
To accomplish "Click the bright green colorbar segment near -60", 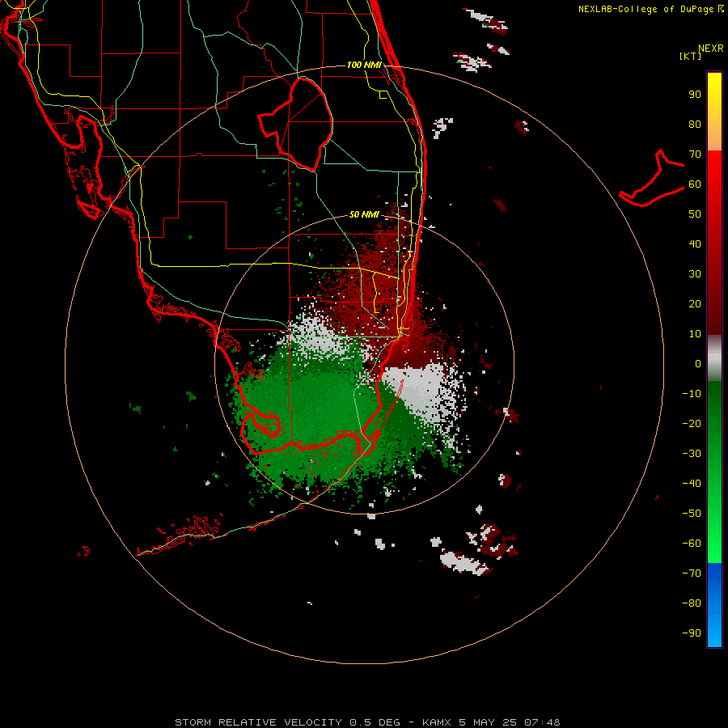I will (x=714, y=539).
